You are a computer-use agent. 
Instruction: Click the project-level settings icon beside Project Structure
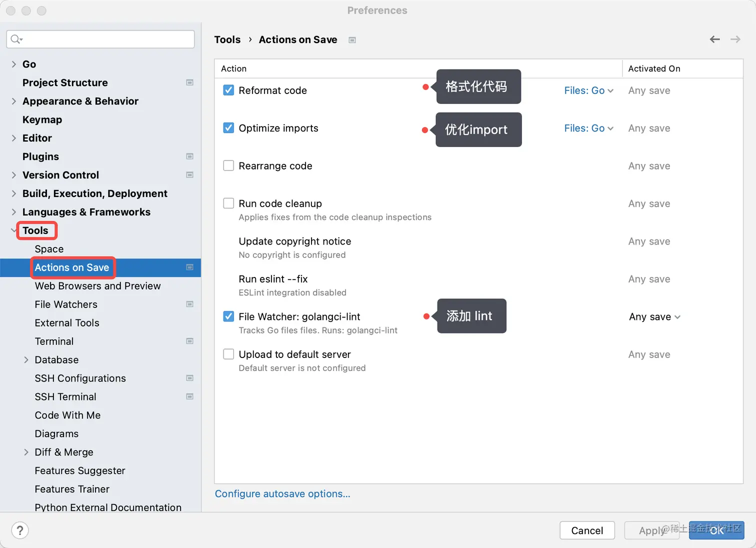[190, 82]
